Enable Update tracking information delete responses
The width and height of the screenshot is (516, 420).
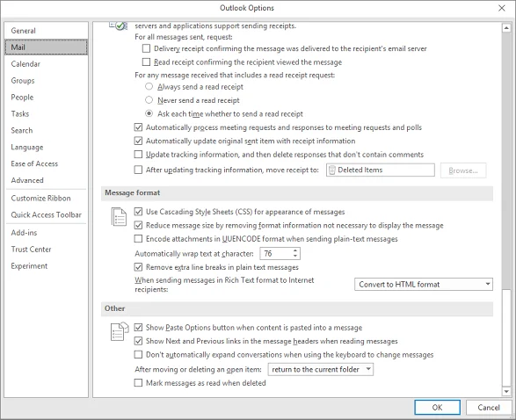(x=138, y=155)
